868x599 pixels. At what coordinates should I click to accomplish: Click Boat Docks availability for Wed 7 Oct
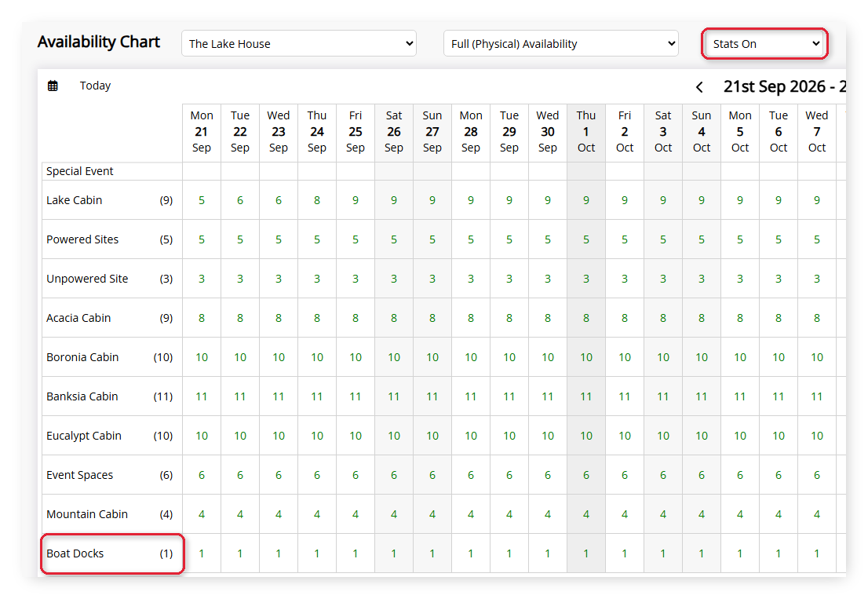click(817, 553)
